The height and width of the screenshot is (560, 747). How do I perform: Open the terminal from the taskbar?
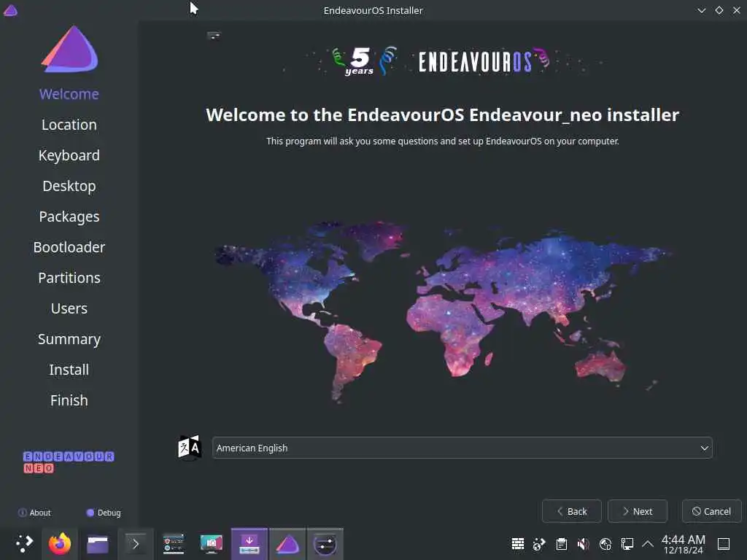(x=135, y=544)
